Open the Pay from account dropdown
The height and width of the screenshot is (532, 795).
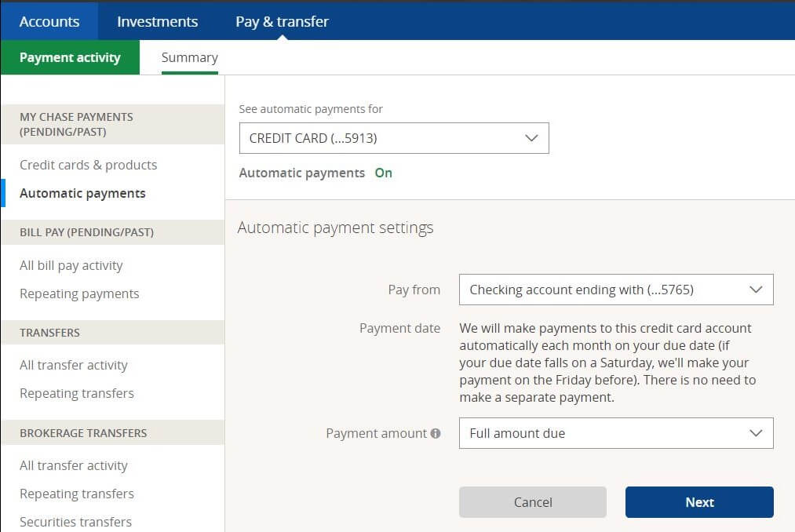616,289
